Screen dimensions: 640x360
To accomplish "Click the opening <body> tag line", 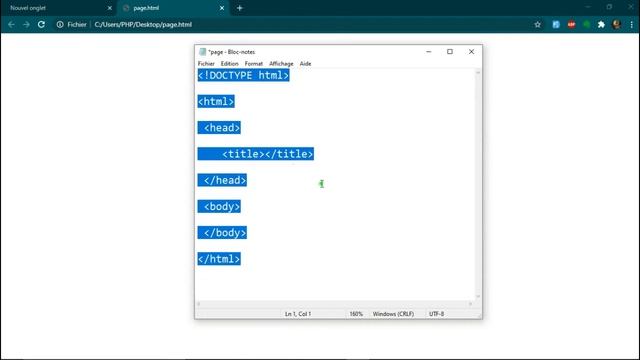I will point(219,207).
